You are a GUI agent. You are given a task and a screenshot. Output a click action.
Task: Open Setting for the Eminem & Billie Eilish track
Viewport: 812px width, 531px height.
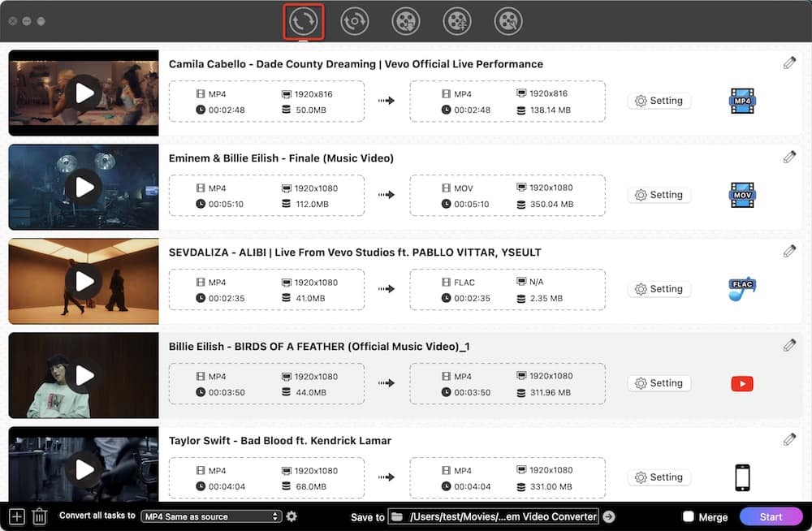[x=659, y=195]
